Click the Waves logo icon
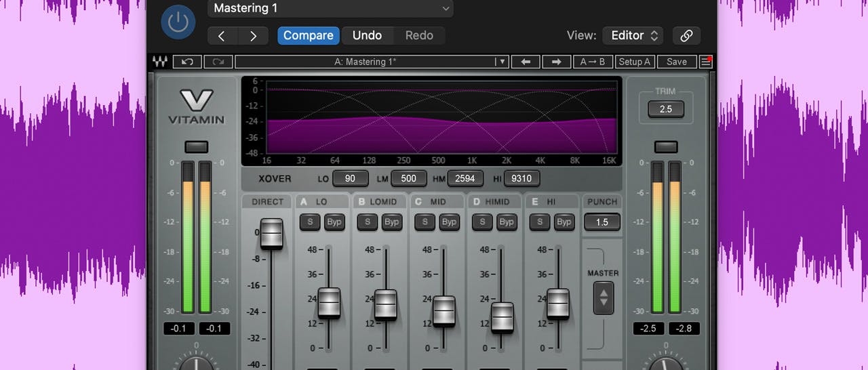Viewport: 868px width, 370px height. tap(160, 62)
